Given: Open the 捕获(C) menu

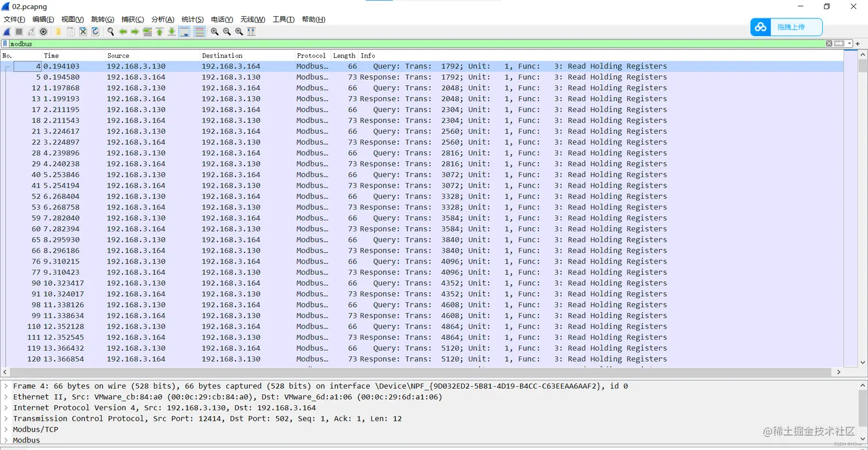Looking at the screenshot, I should [133, 20].
